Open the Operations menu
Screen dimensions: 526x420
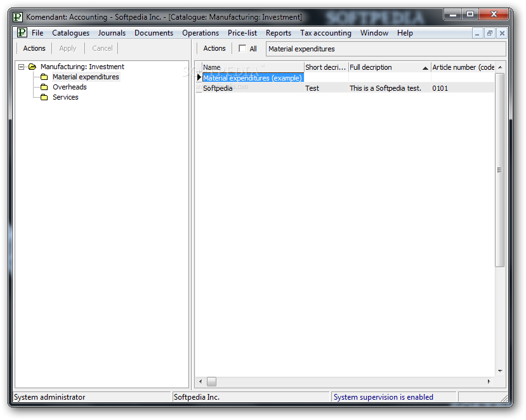(201, 33)
